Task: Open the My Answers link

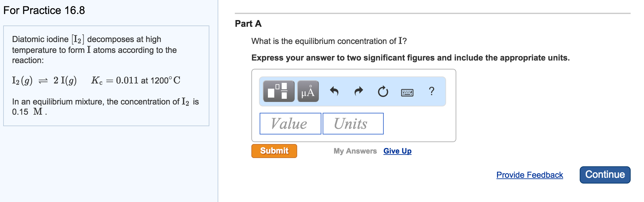Action: tap(355, 151)
